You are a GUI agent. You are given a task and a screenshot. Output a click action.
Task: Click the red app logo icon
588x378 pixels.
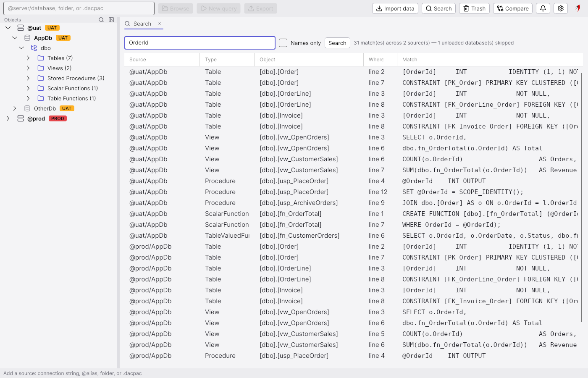[x=578, y=8]
